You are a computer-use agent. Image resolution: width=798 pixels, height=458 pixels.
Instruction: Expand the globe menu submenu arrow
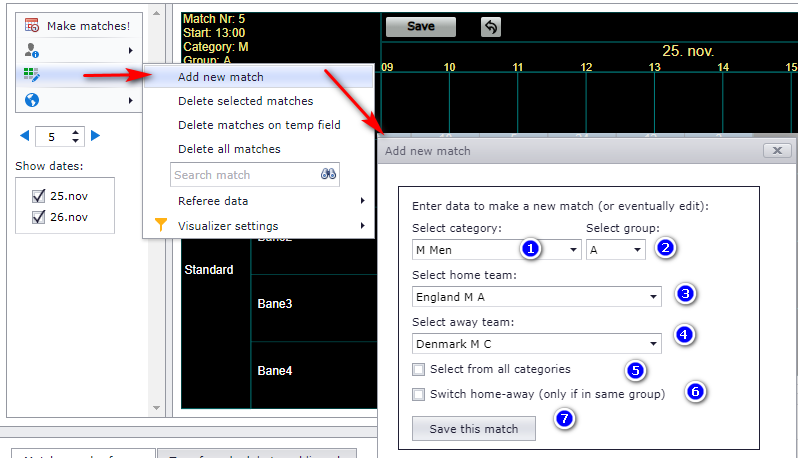pos(131,100)
